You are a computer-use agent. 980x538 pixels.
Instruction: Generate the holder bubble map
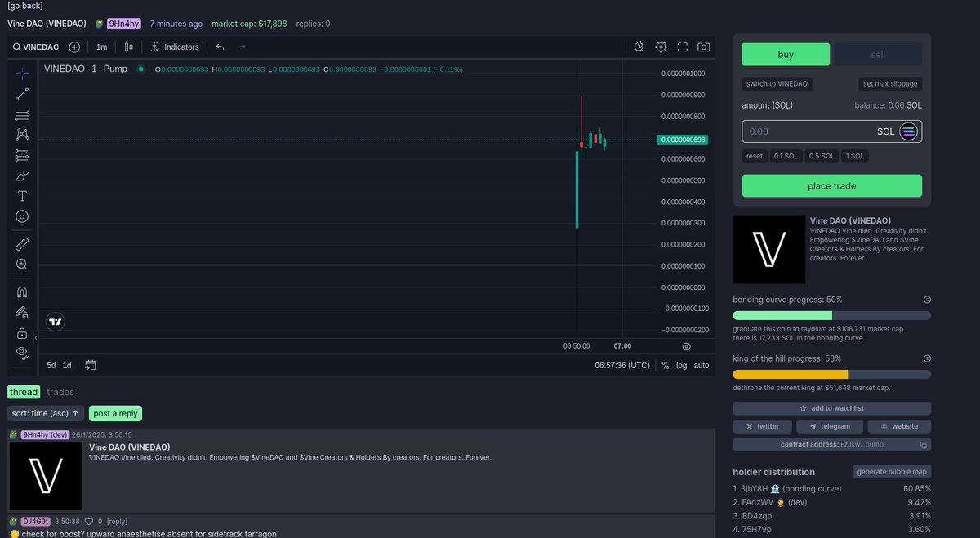[892, 472]
